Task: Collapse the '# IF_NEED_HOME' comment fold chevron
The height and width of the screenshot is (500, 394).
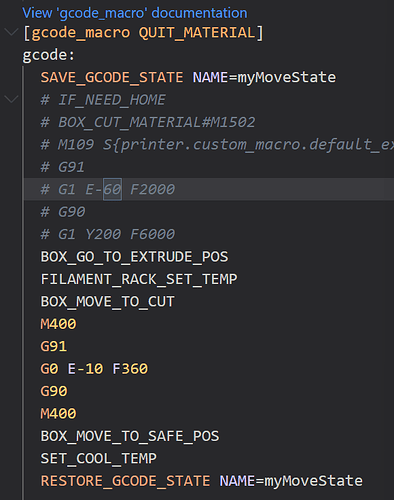Action: pos(11,99)
